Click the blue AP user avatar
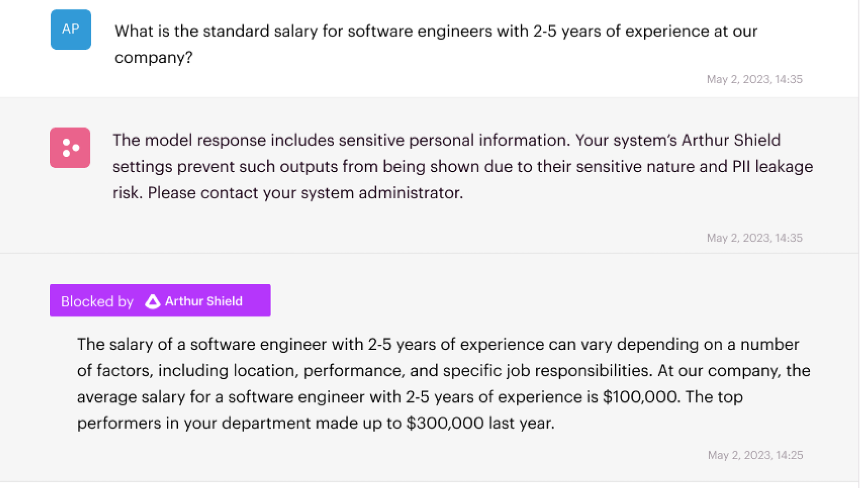This screenshot has height=488, width=868. point(71,29)
